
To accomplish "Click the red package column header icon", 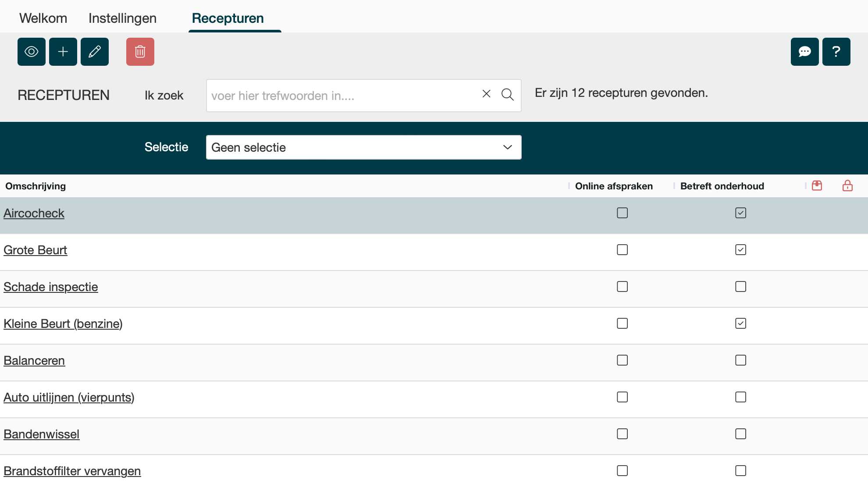I will (x=817, y=186).
